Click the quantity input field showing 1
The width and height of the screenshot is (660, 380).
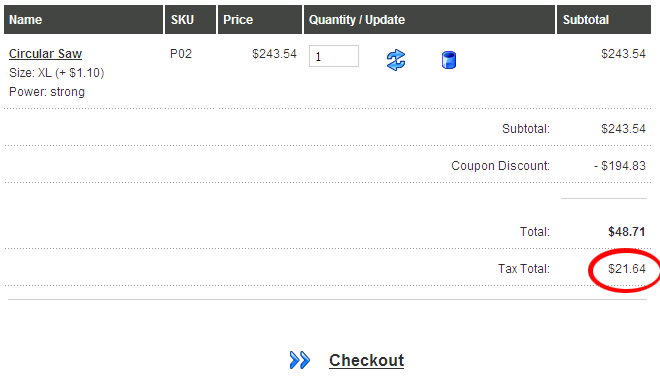tap(334, 56)
